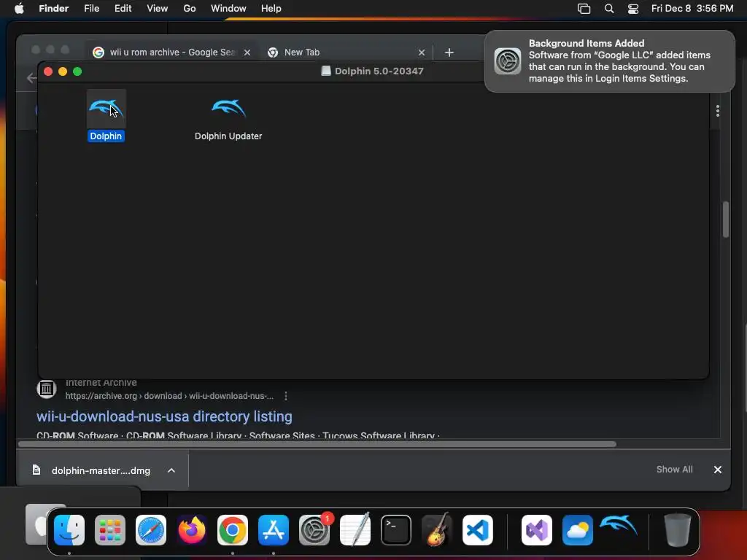The image size is (747, 560).
Task: Open the Window menu
Action: click(228, 9)
